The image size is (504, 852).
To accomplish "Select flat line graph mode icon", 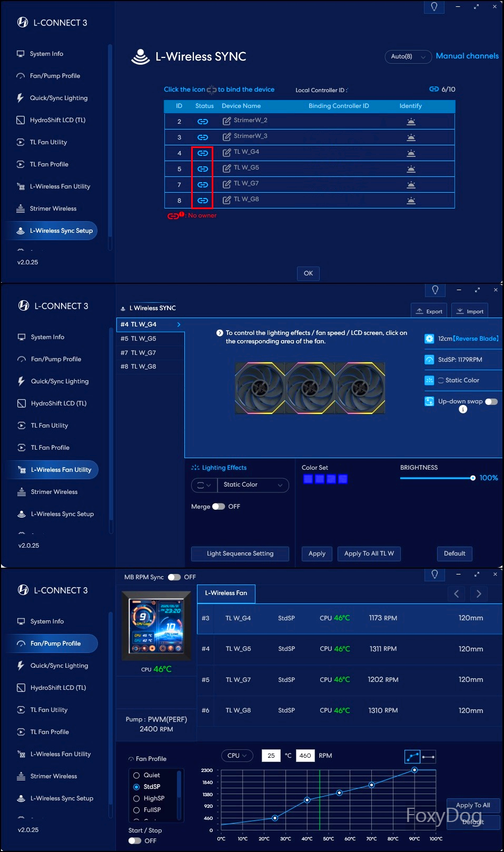I will (428, 757).
